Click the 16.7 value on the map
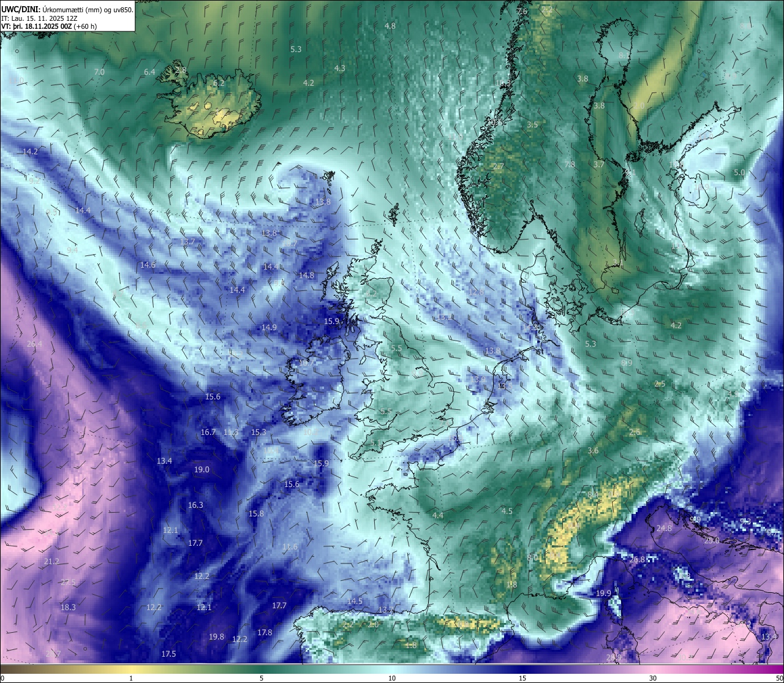 coord(208,432)
